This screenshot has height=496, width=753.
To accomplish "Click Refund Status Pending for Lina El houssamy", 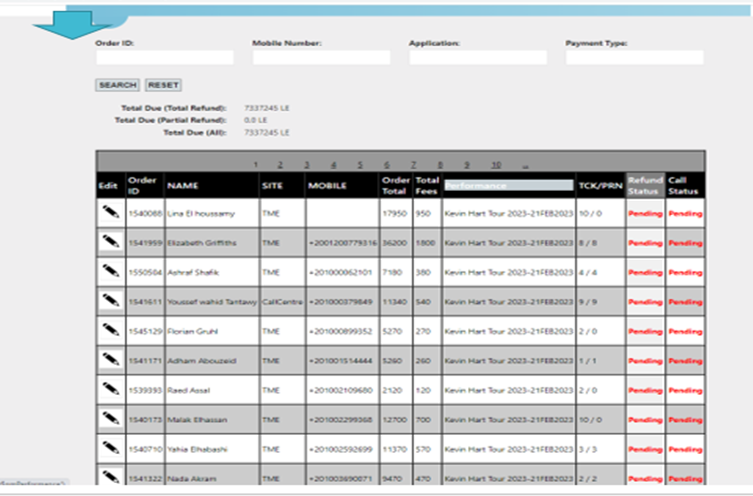I will coord(645,214).
